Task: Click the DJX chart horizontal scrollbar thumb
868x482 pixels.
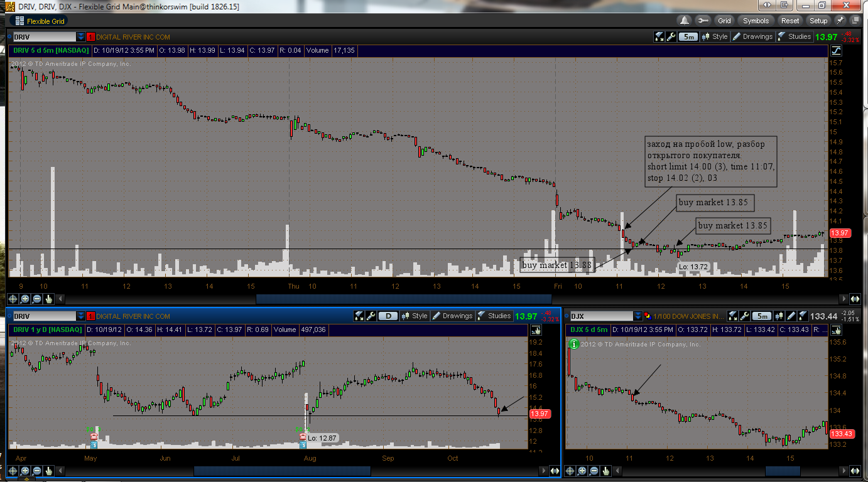Action: (783, 471)
